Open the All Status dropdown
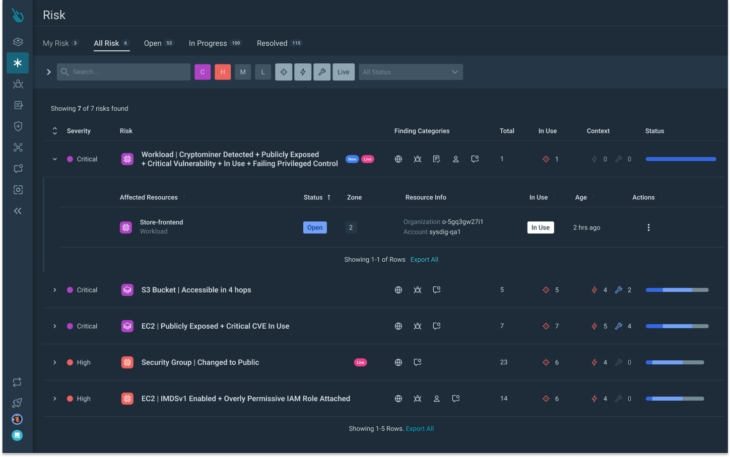 [411, 72]
